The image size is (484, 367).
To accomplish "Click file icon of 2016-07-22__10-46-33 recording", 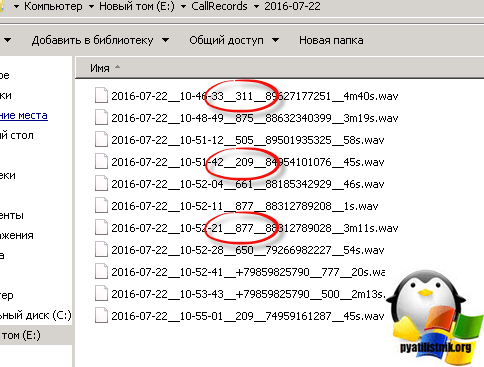I will pyautogui.click(x=101, y=96).
